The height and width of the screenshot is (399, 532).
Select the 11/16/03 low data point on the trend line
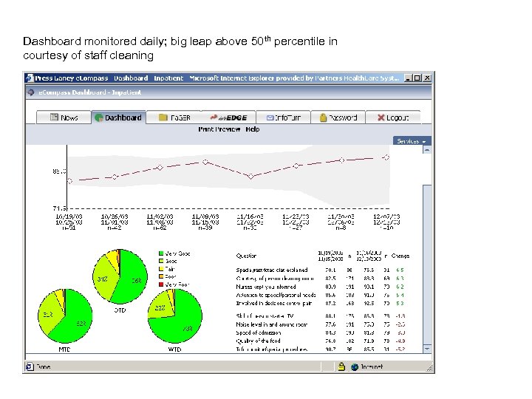[x=250, y=176]
